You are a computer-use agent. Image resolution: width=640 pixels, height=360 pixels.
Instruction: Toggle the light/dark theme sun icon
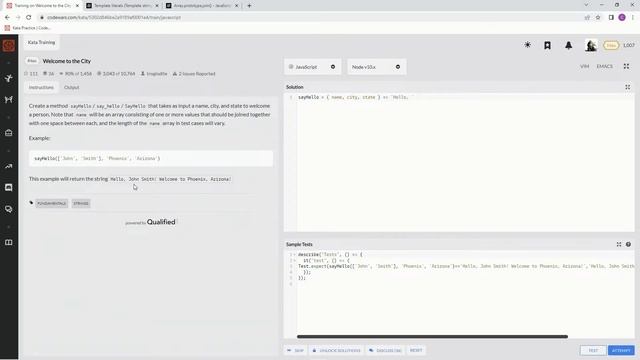click(x=527, y=45)
